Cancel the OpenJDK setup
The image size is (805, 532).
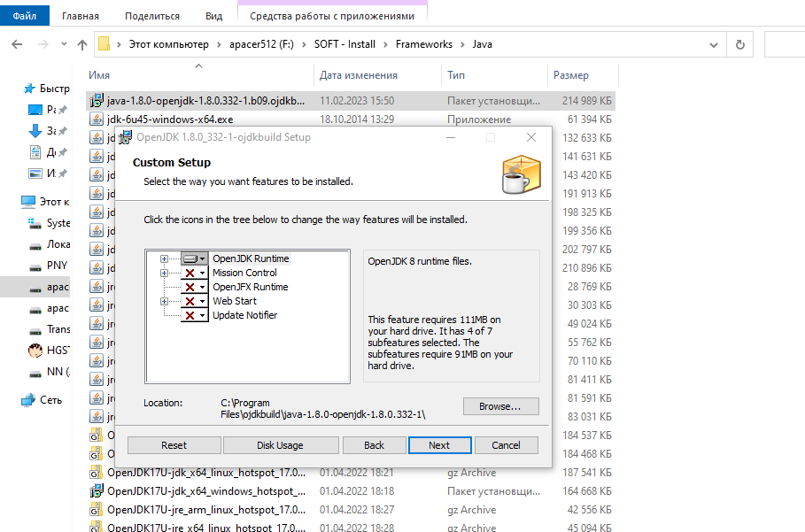click(507, 445)
